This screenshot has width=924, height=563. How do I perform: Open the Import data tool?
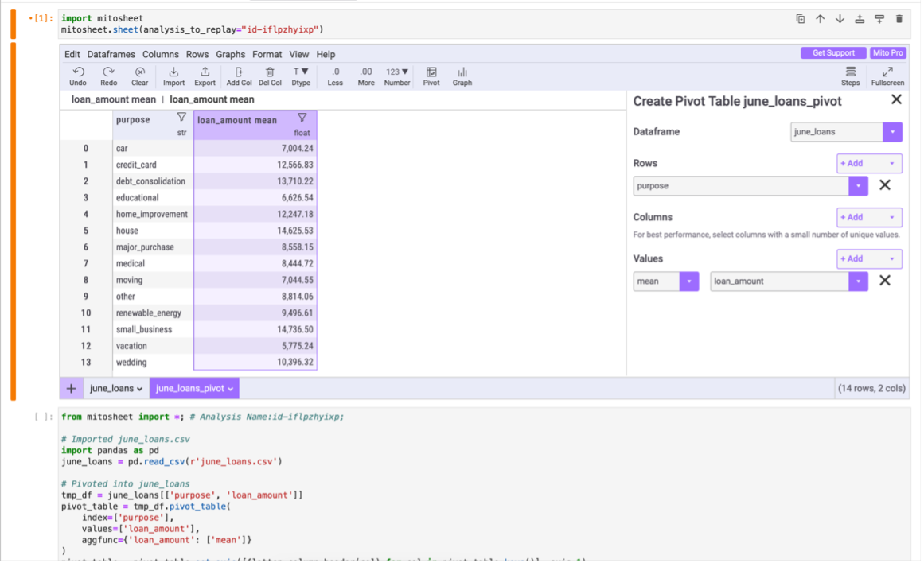pos(173,76)
